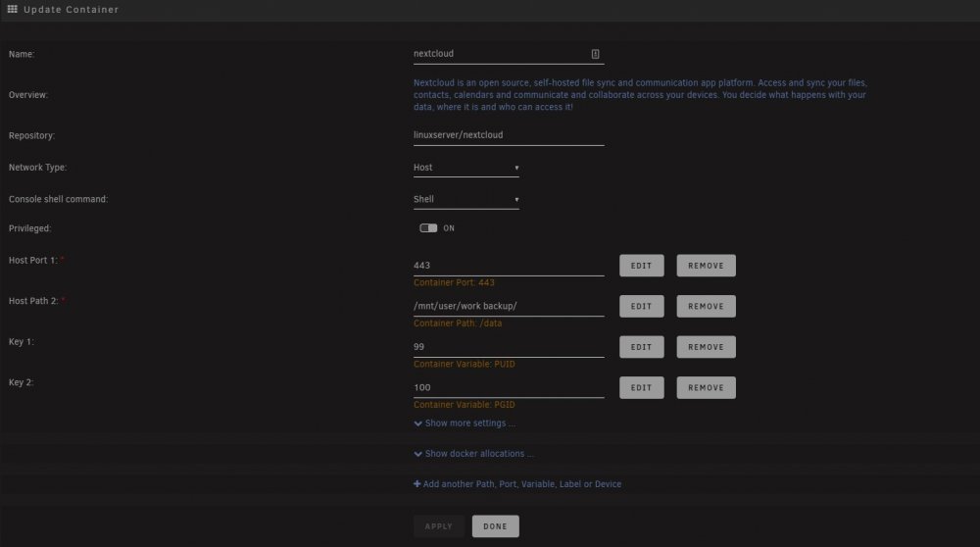Image resolution: width=980 pixels, height=547 pixels.
Task: Click the 'Container Variable: PUID' text
Action: [x=465, y=364]
